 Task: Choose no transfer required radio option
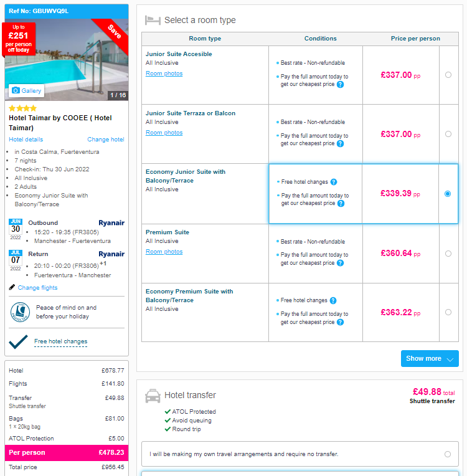tap(448, 454)
